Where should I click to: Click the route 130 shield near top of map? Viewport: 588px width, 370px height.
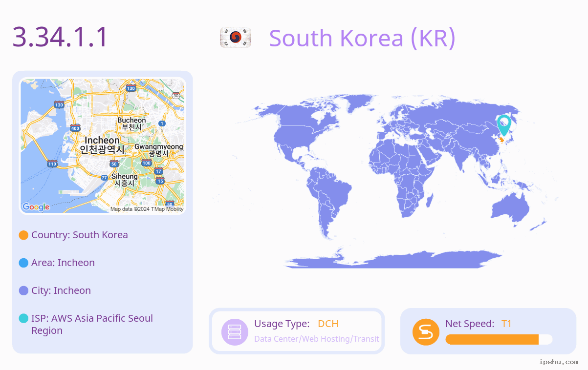[x=131, y=88]
